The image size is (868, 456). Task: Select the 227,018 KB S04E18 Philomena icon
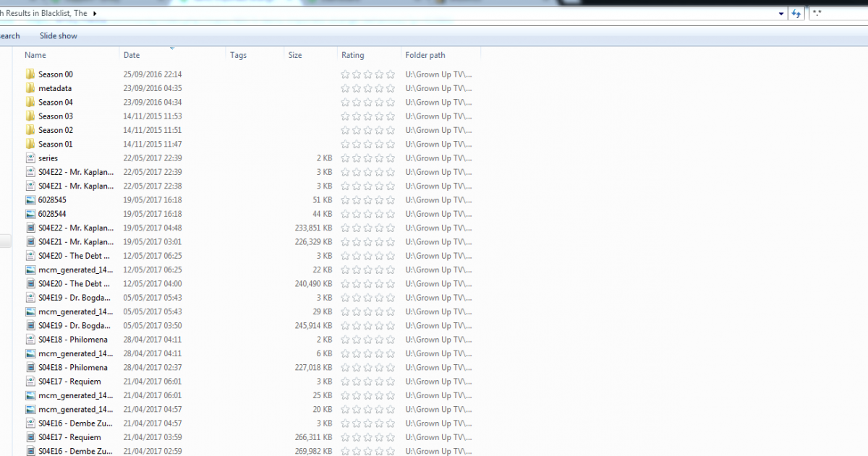[30, 368]
